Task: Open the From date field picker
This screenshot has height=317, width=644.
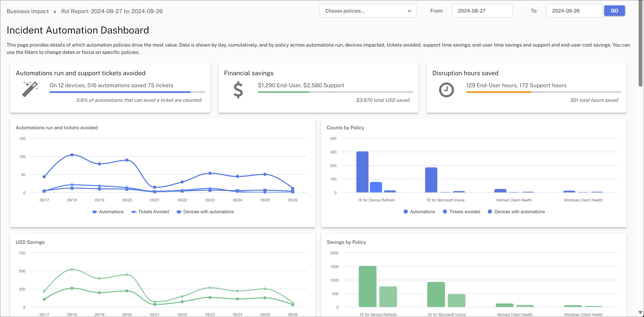Action: point(482,11)
